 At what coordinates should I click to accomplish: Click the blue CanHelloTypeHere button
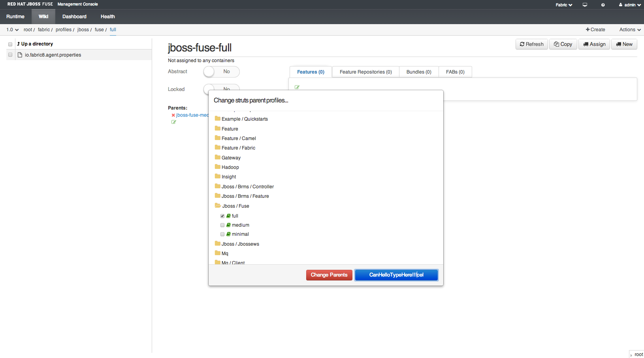click(x=396, y=275)
